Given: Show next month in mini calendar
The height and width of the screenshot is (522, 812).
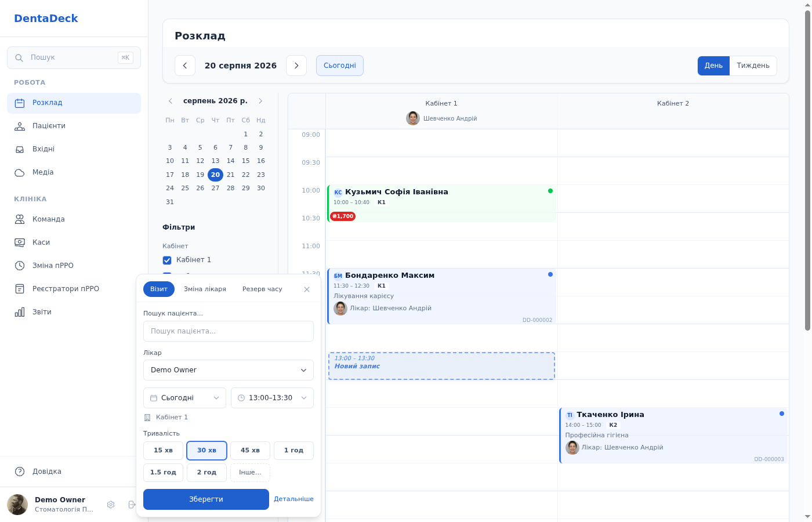Looking at the screenshot, I should (260, 101).
